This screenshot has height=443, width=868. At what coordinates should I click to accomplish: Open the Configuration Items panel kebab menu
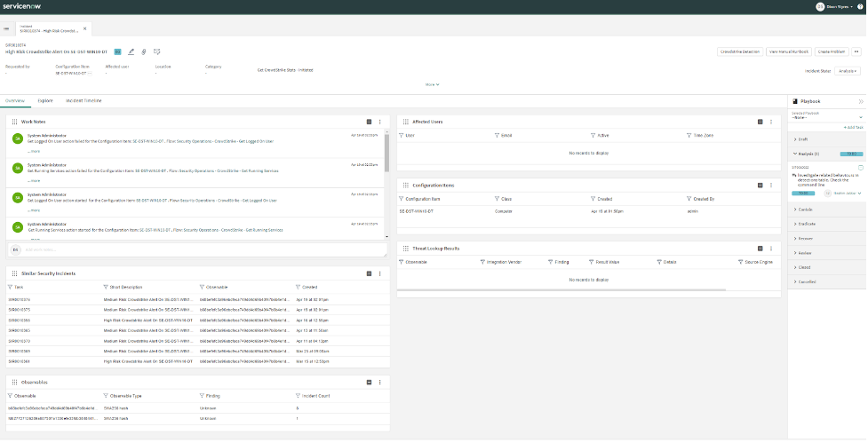(x=770, y=186)
